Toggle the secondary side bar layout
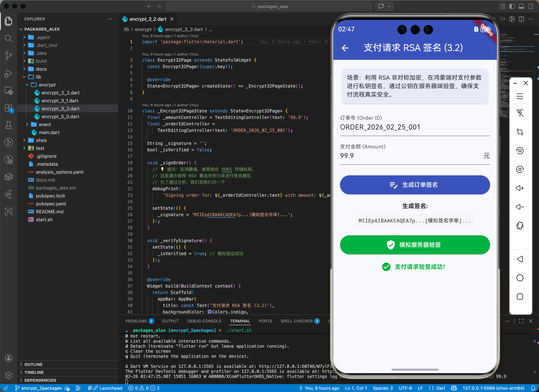 (531, 6)
